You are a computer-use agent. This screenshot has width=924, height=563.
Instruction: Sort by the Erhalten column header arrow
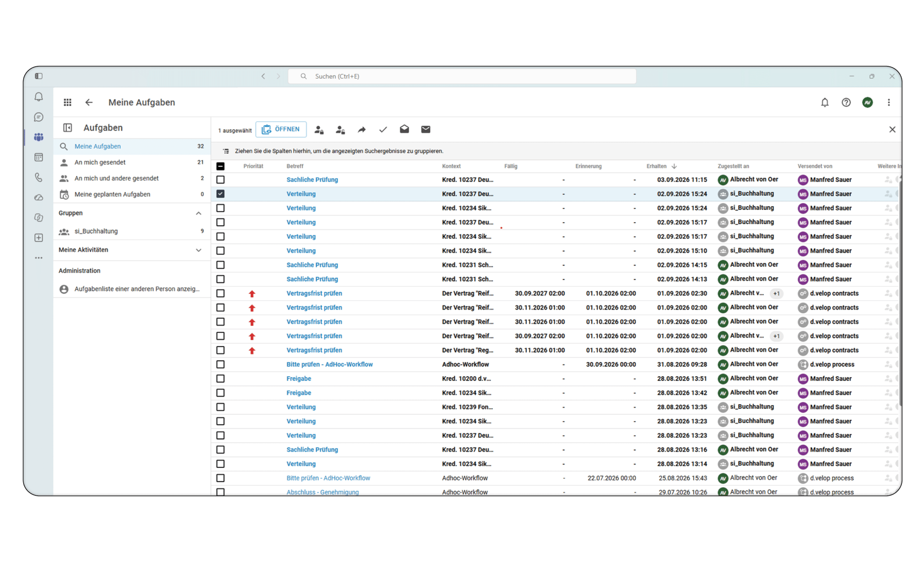(674, 166)
